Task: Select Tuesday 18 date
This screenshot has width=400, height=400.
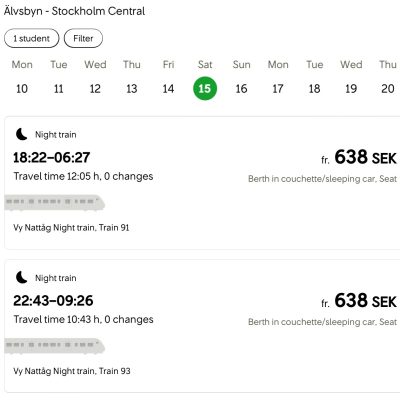Action: point(315,78)
